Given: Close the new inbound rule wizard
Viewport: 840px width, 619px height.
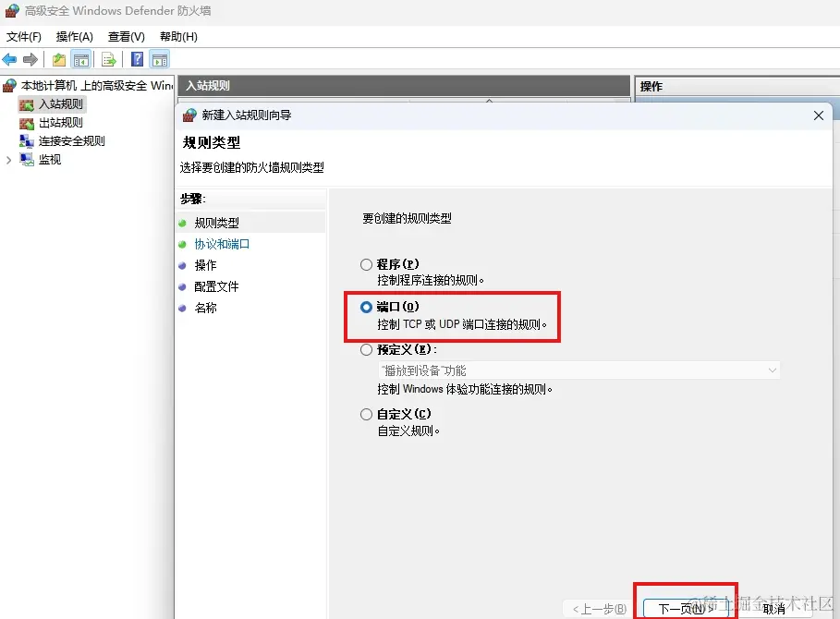Looking at the screenshot, I should pyautogui.click(x=818, y=115).
